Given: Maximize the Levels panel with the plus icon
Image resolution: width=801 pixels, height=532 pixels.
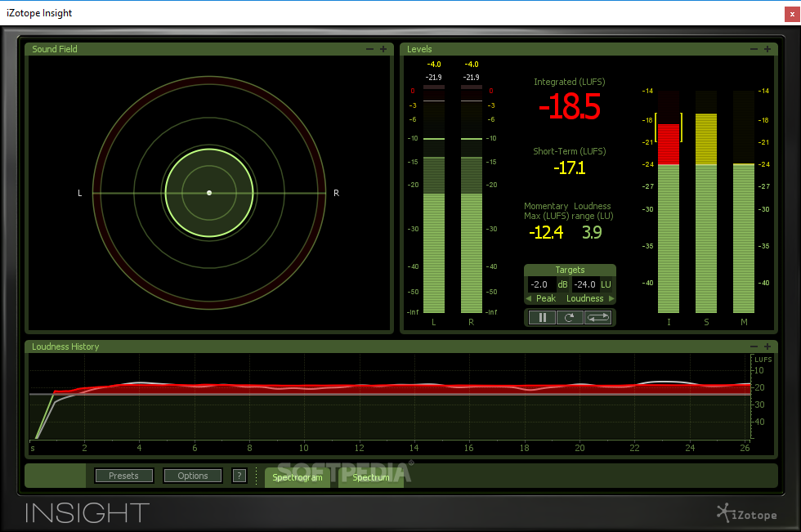Looking at the screenshot, I should click(x=767, y=49).
